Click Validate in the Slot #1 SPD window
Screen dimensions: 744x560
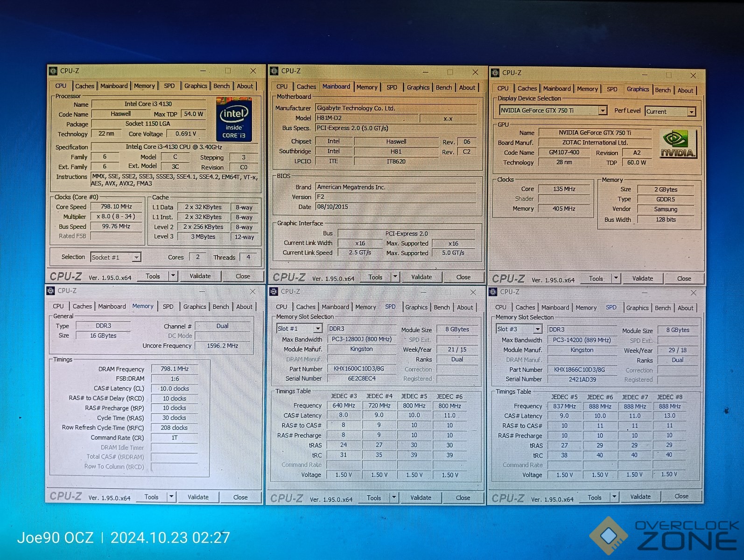pos(421,498)
